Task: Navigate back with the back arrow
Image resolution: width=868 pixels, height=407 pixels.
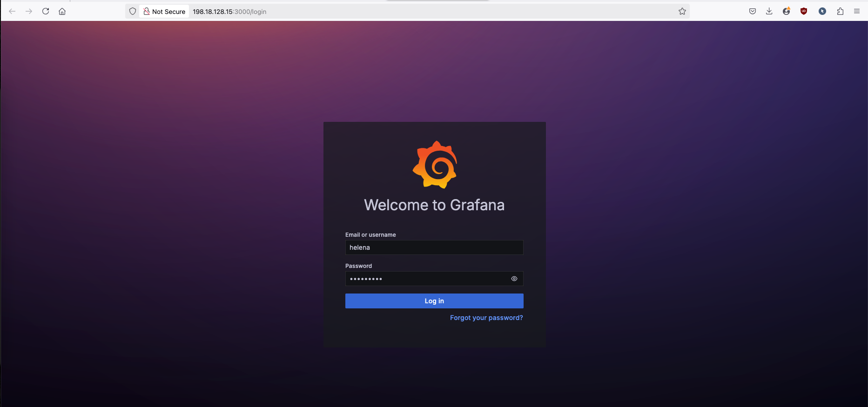Action: tap(13, 11)
